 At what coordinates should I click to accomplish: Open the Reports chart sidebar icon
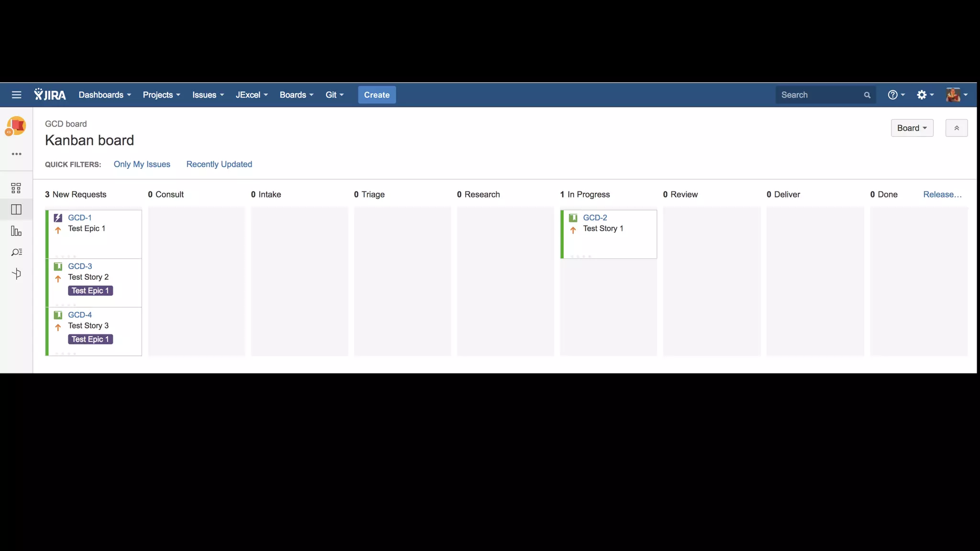point(16,231)
